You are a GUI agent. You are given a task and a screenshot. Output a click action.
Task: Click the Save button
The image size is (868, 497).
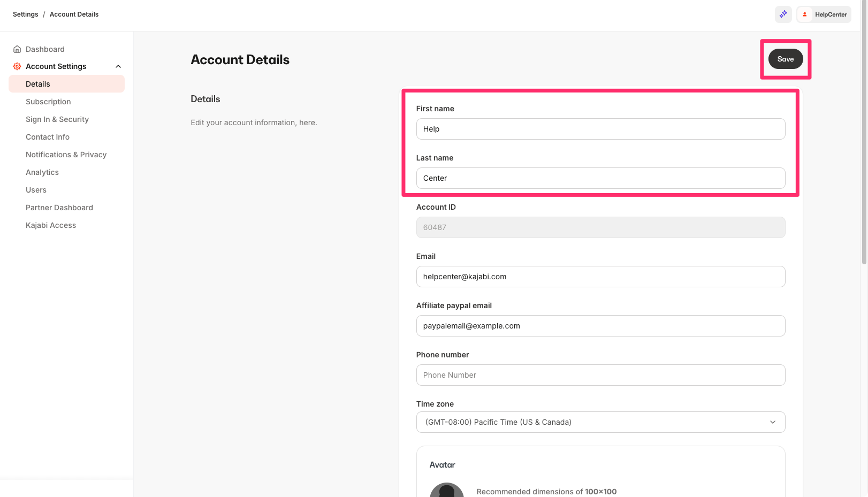(x=785, y=59)
